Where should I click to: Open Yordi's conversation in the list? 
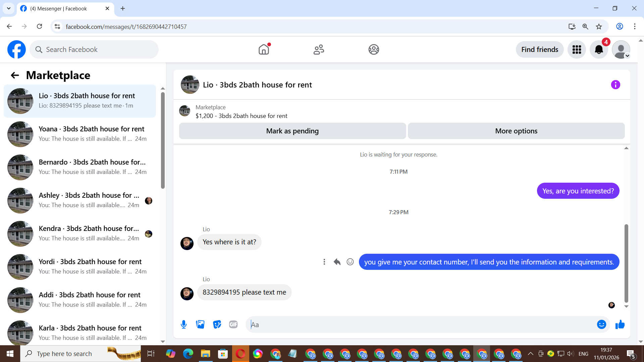80,267
